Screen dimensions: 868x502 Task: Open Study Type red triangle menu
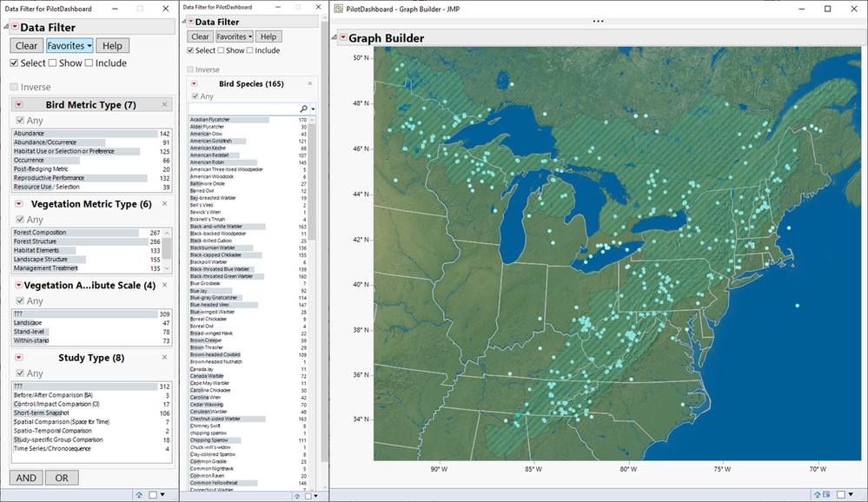(19, 358)
